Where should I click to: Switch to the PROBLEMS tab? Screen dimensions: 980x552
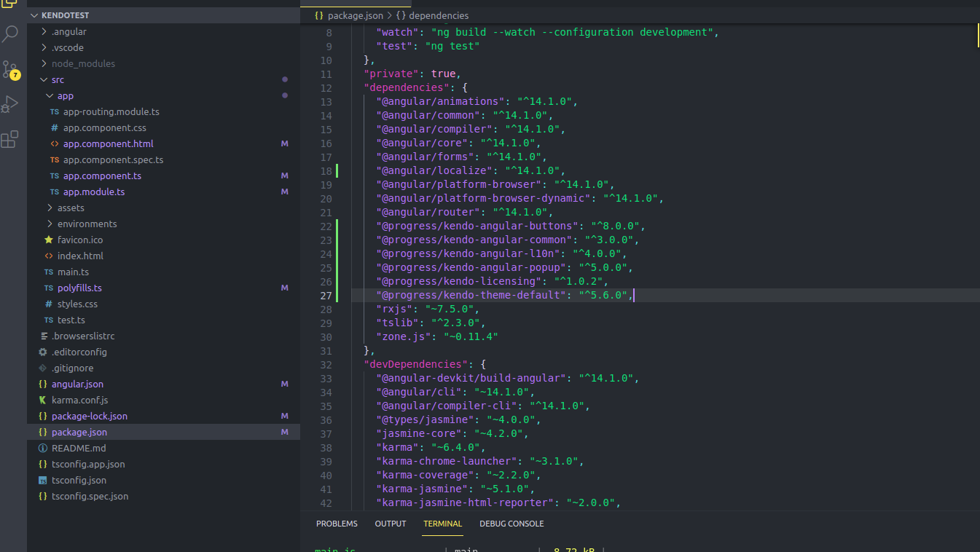click(x=337, y=524)
